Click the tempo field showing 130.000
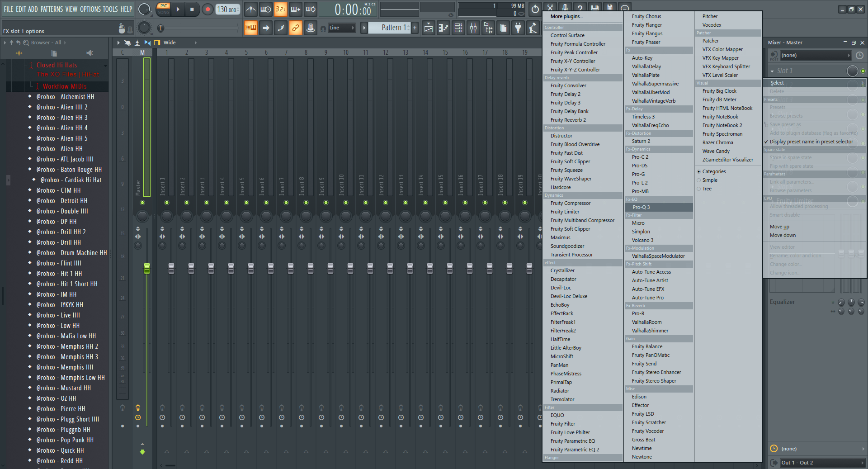Image resolution: width=868 pixels, height=469 pixels. tap(227, 9)
